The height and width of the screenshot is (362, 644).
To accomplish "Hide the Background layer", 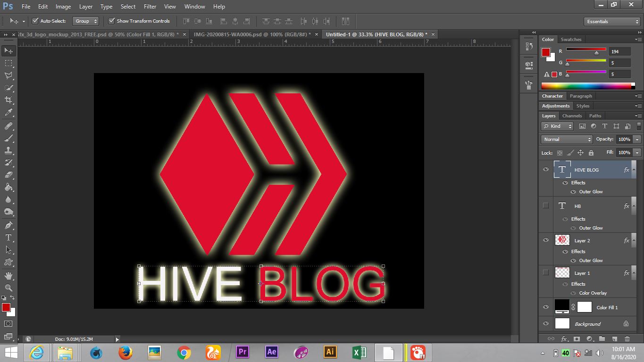I will tap(546, 324).
